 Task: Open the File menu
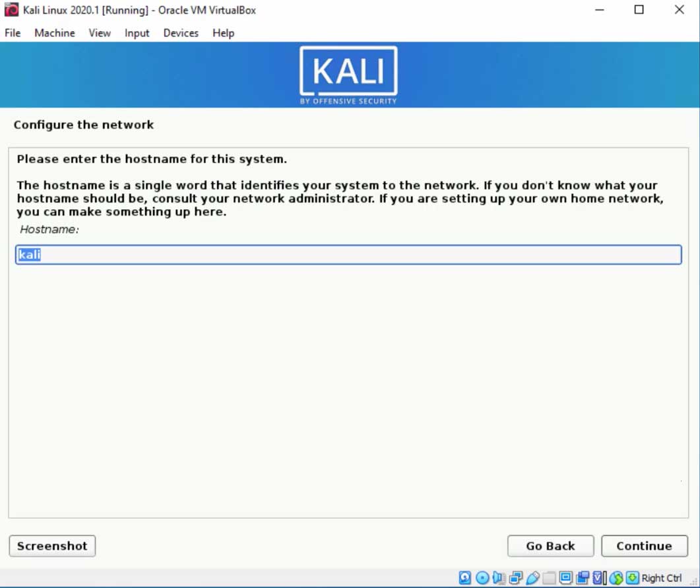13,33
